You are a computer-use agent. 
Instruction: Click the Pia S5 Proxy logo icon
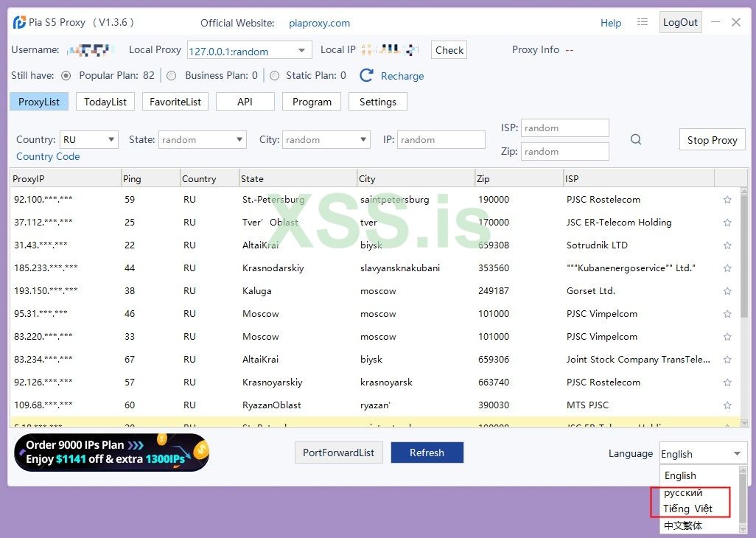tap(19, 22)
